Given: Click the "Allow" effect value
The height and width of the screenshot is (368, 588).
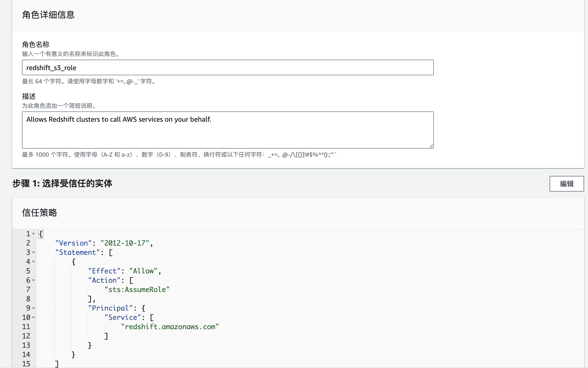Looking at the screenshot, I should (x=143, y=271).
